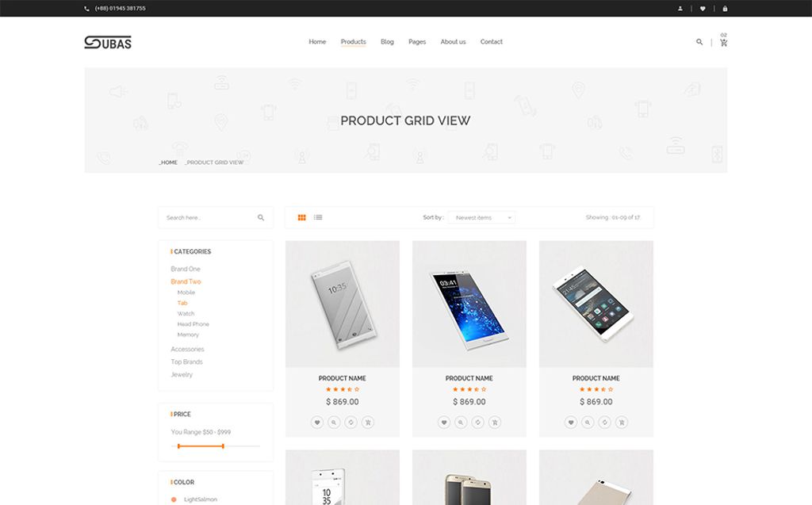The image size is (812, 505).
Task: Open the header search magnifier icon
Action: tap(699, 42)
